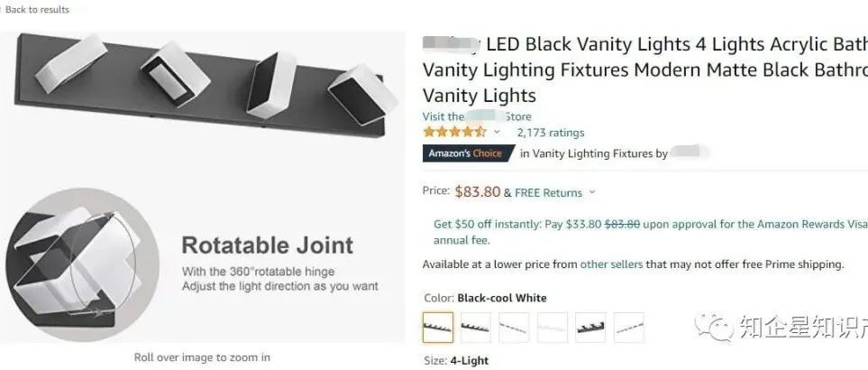Screen dimensions: 868x370
Task: Choose the second color variant swatch
Action: click(x=476, y=327)
